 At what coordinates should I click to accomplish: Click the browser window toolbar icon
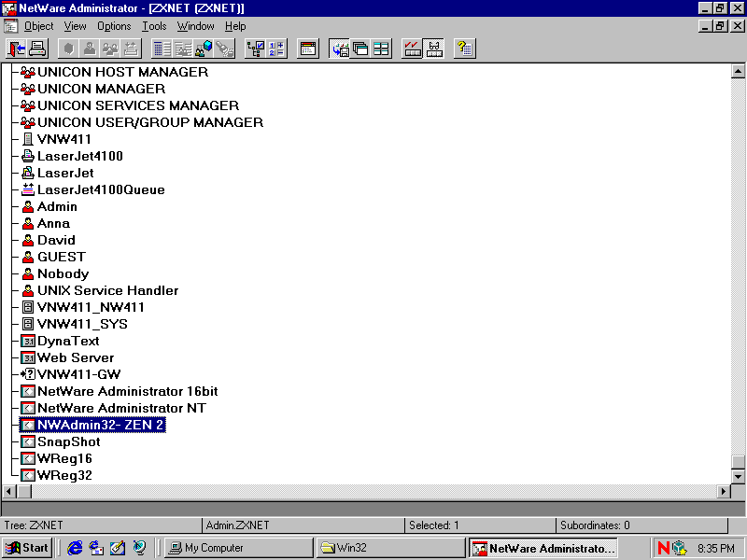pos(308,49)
